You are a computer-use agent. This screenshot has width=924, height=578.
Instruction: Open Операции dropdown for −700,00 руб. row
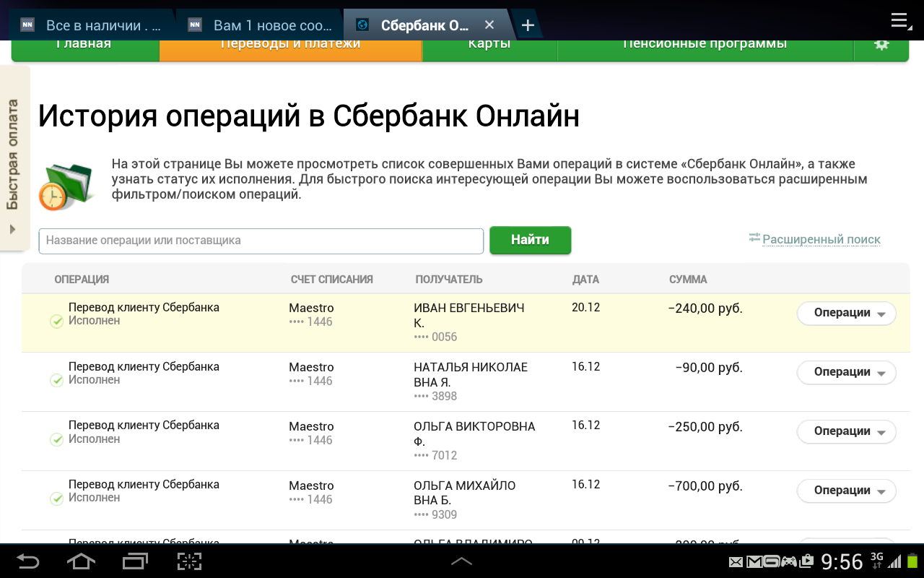coord(846,491)
